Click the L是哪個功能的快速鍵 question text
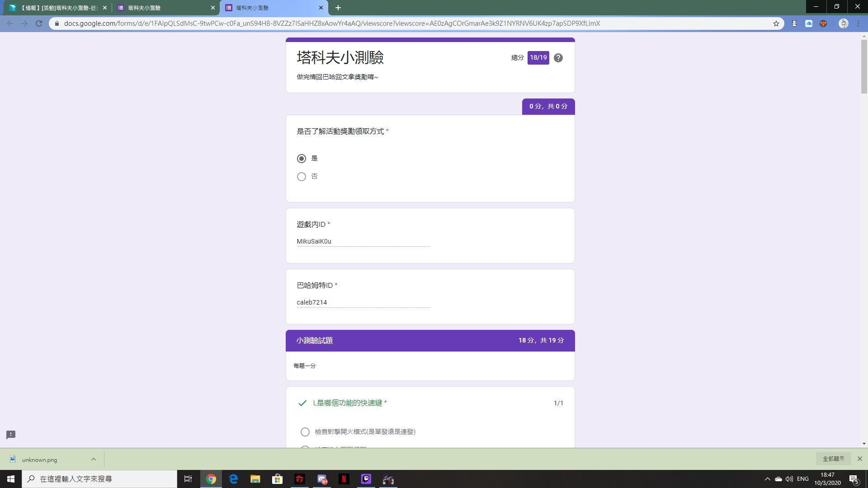This screenshot has height=488, width=868. pos(348,403)
